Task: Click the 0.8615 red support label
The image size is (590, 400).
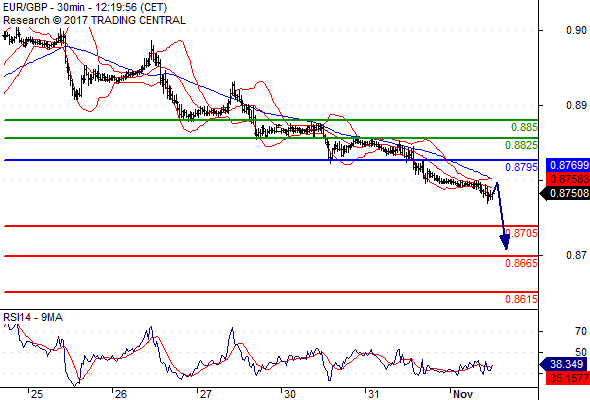Action: [522, 299]
